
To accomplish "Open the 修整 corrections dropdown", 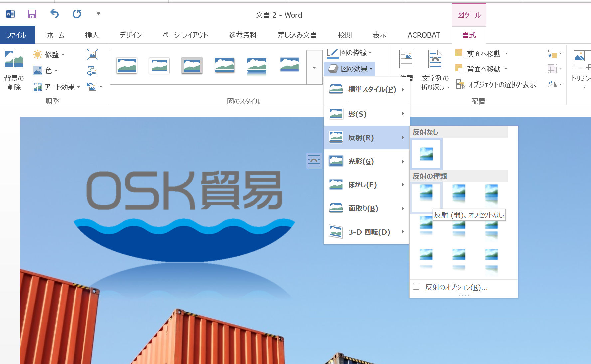I will click(x=48, y=54).
